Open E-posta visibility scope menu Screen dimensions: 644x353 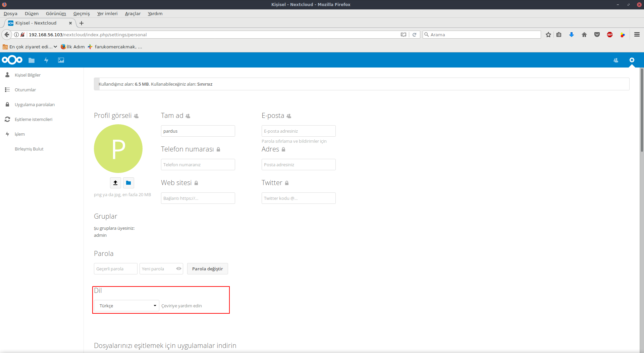(x=289, y=116)
